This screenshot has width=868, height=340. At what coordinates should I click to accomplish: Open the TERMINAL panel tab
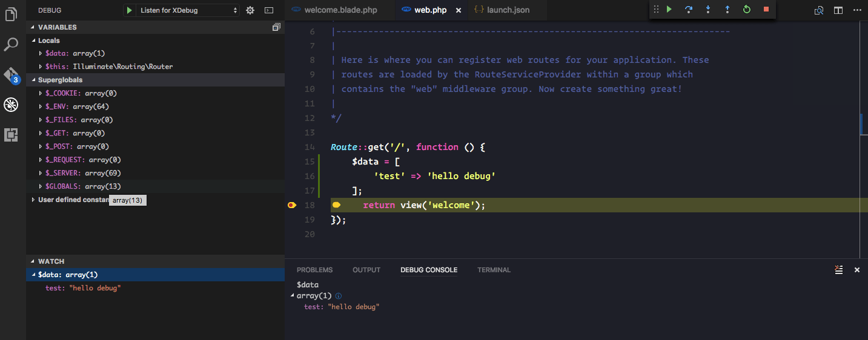494,270
